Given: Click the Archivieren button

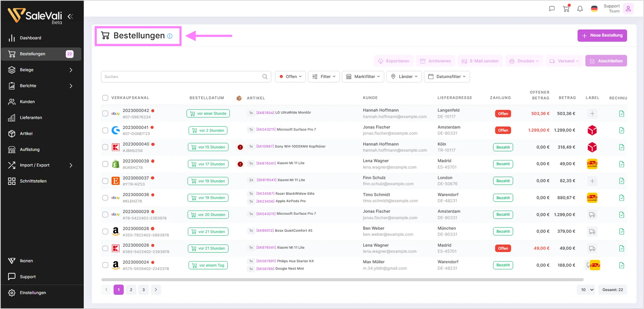Looking at the screenshot, I should click(435, 61).
